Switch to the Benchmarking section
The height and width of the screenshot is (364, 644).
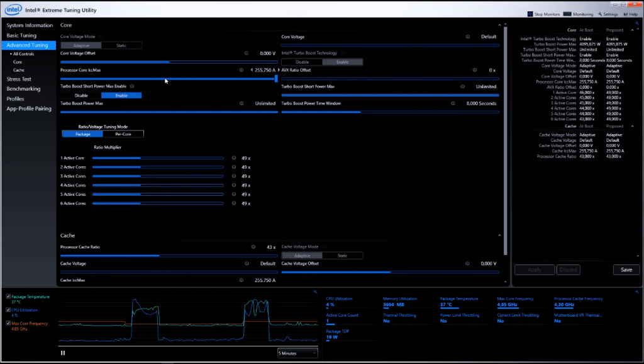click(23, 88)
